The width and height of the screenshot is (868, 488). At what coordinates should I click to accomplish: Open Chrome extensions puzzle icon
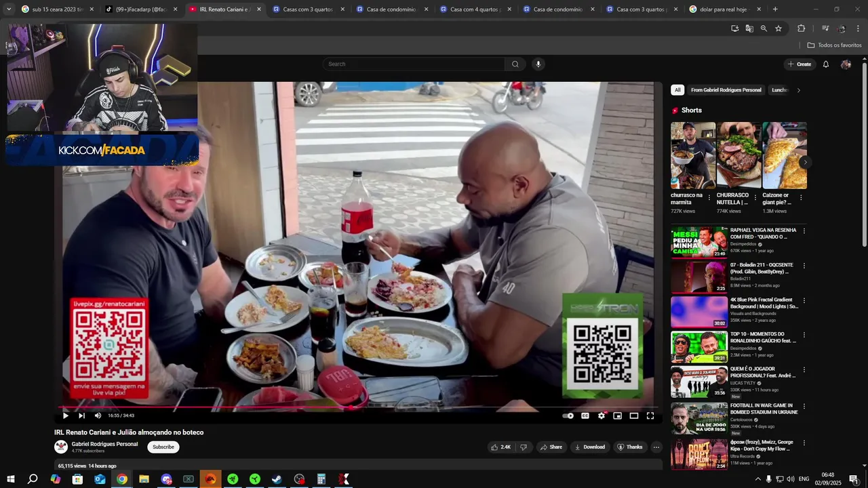pyautogui.click(x=802, y=28)
